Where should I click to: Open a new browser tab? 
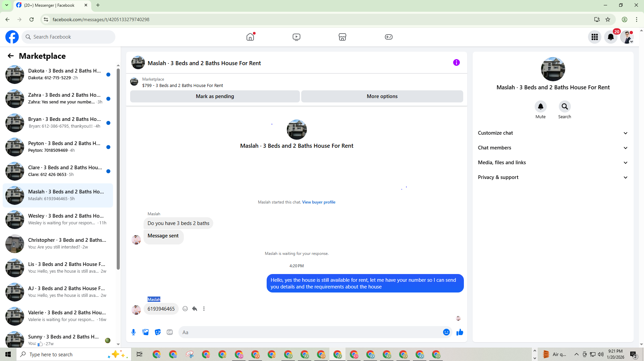[x=98, y=5]
